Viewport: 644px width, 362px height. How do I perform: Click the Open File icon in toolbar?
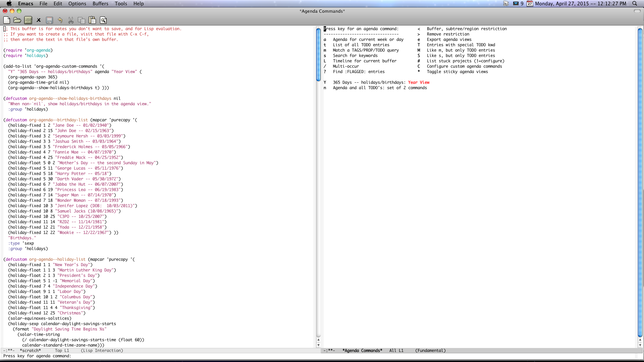[x=17, y=20]
